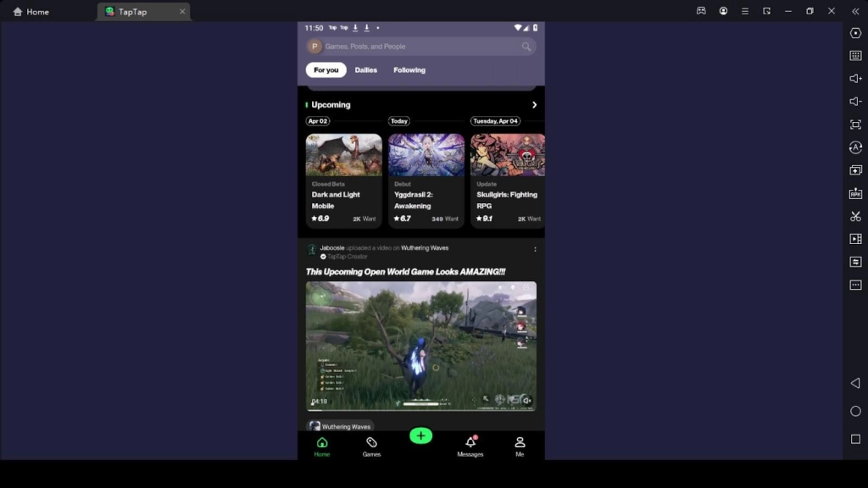Open Messages bell icon with notification badge
The image size is (868, 488).
470,443
